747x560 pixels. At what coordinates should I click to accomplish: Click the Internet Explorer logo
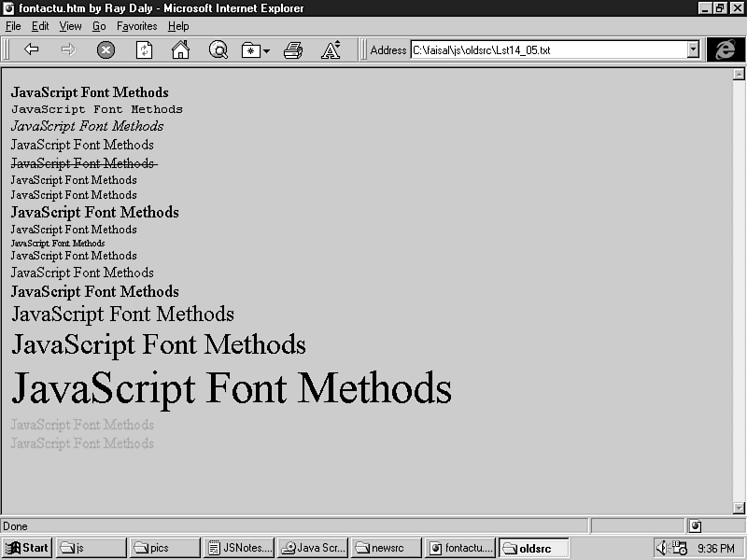726,49
